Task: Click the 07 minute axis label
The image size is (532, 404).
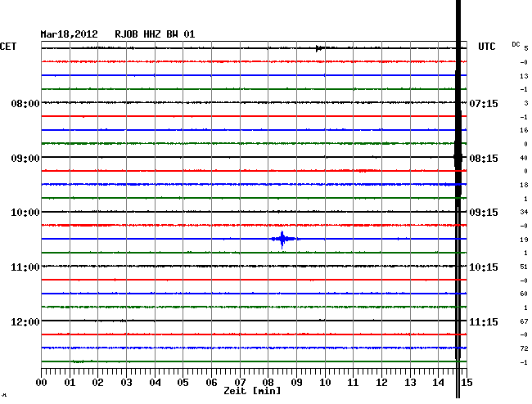Action: tap(240, 383)
